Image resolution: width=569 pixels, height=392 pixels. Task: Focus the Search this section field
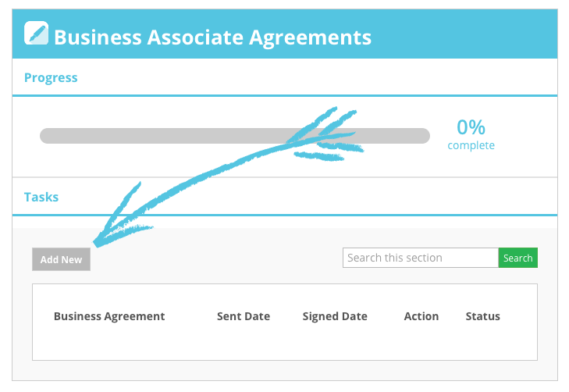coord(421,258)
